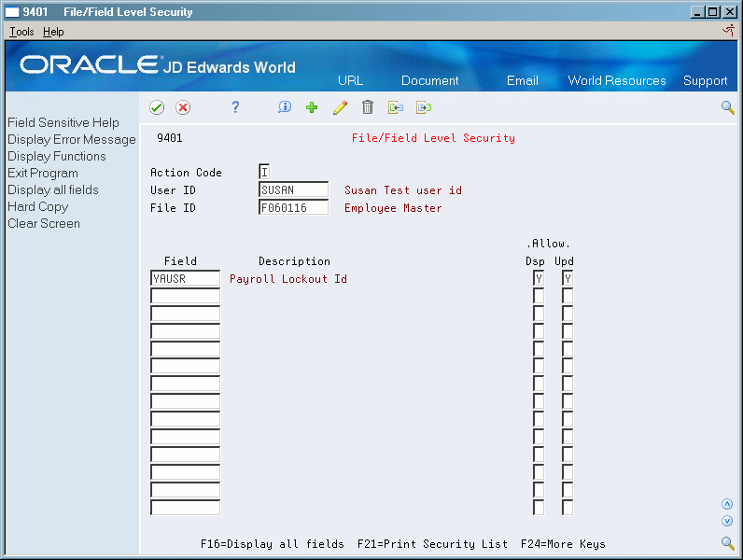This screenshot has height=560, width=743.
Task: Click the scroll down arrow icon
Action: 727,521
